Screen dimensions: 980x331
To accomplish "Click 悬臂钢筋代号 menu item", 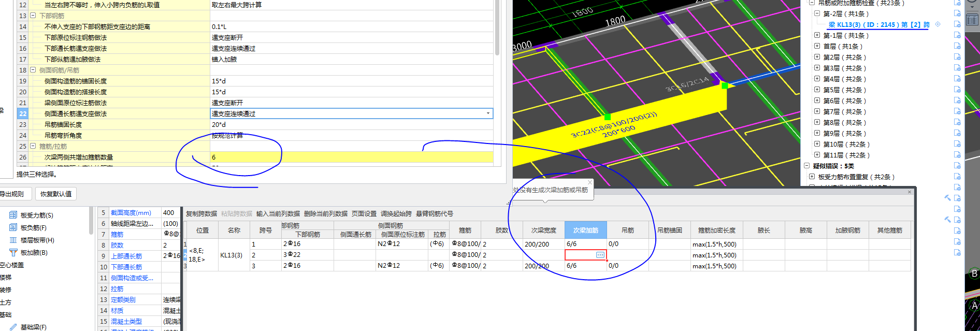I will coord(435,213).
